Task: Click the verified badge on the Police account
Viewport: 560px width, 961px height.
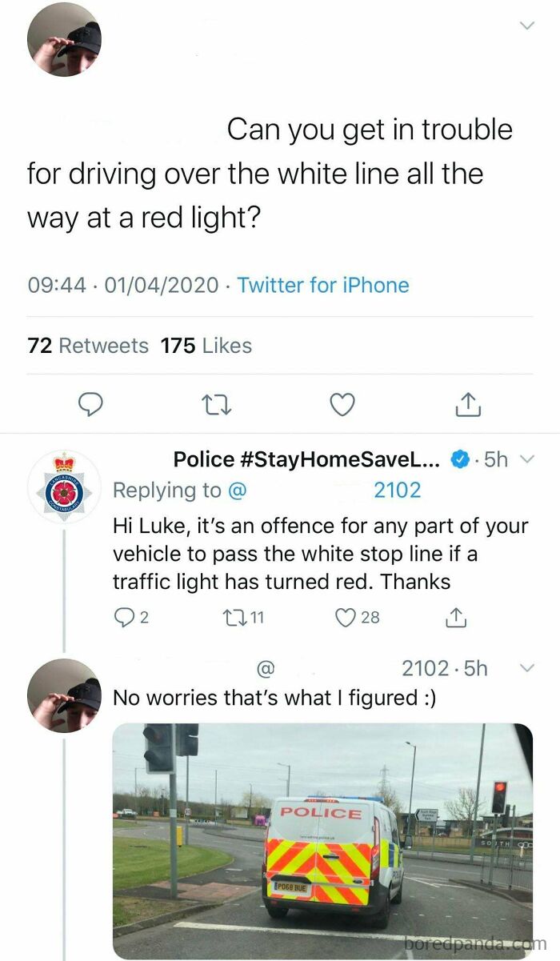Action: [x=460, y=458]
